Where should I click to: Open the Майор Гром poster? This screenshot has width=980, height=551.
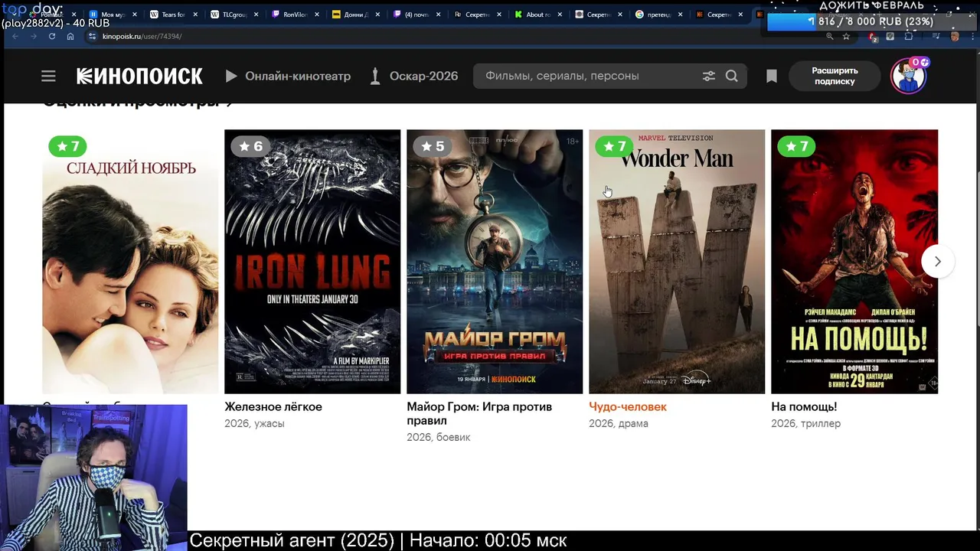pyautogui.click(x=495, y=262)
